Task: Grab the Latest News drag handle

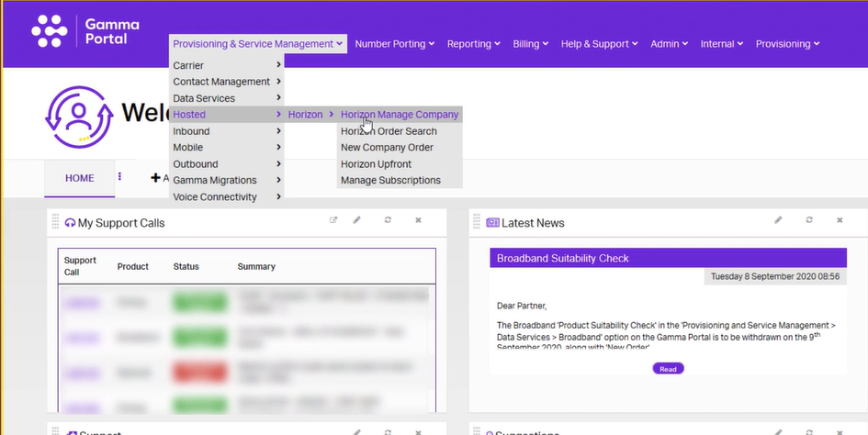Action: coord(477,221)
